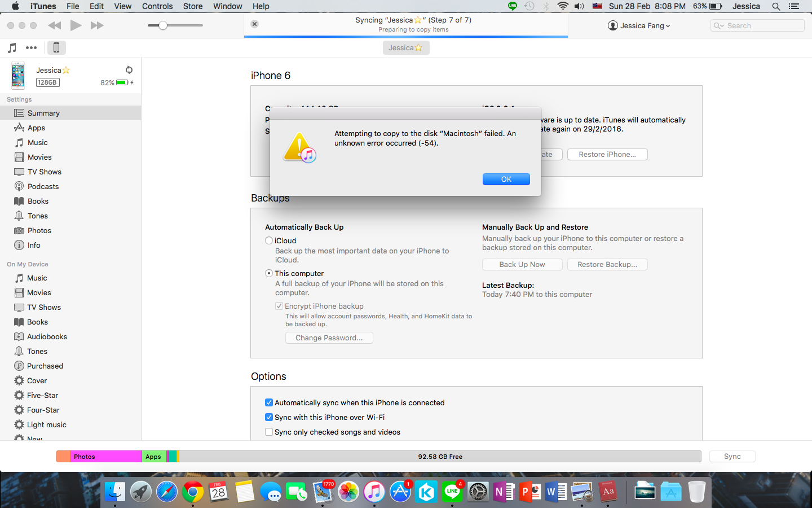Viewport: 812px width, 508px height.
Task: Click the Photos camera icon in sidebar
Action: tap(19, 230)
